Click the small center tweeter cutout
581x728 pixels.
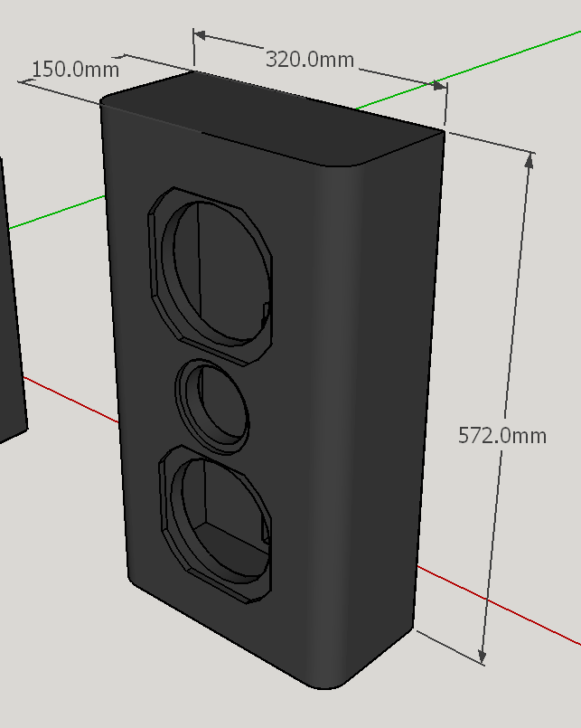coord(212,407)
